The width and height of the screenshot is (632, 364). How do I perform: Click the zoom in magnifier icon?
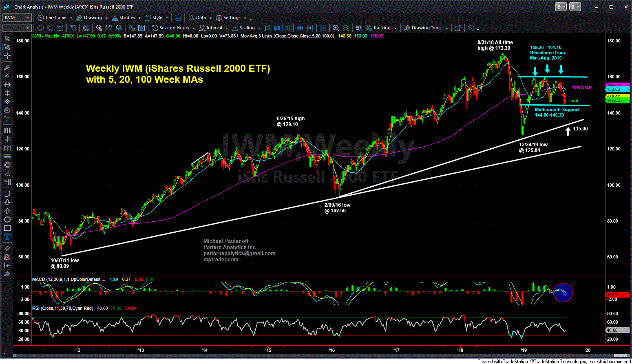(x=336, y=28)
